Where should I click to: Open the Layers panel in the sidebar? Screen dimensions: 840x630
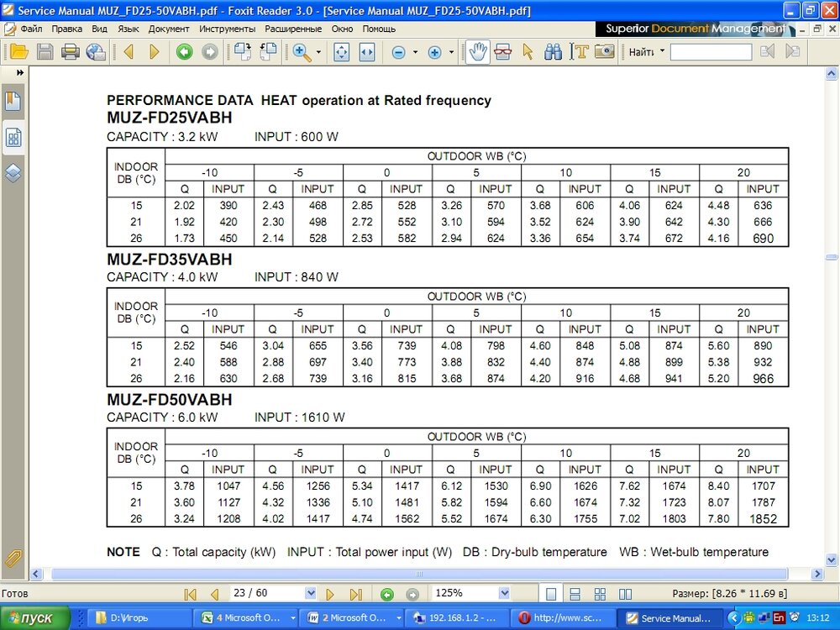[x=13, y=173]
